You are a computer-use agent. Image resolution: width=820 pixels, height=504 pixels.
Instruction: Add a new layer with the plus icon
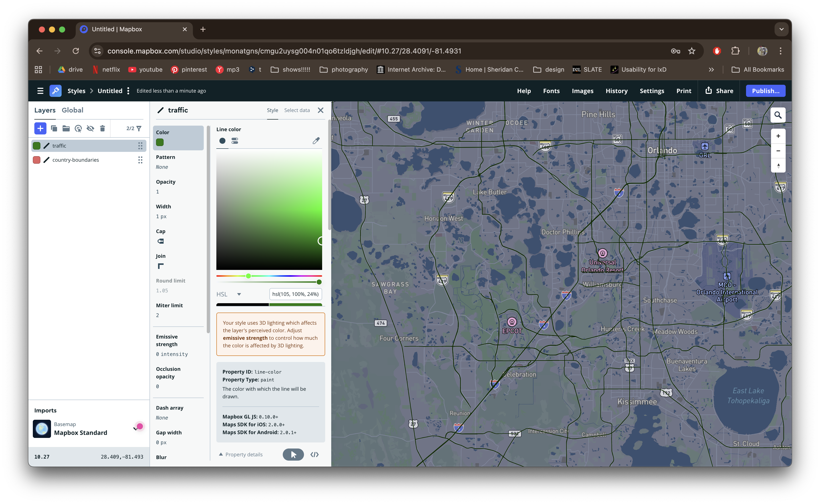point(40,128)
